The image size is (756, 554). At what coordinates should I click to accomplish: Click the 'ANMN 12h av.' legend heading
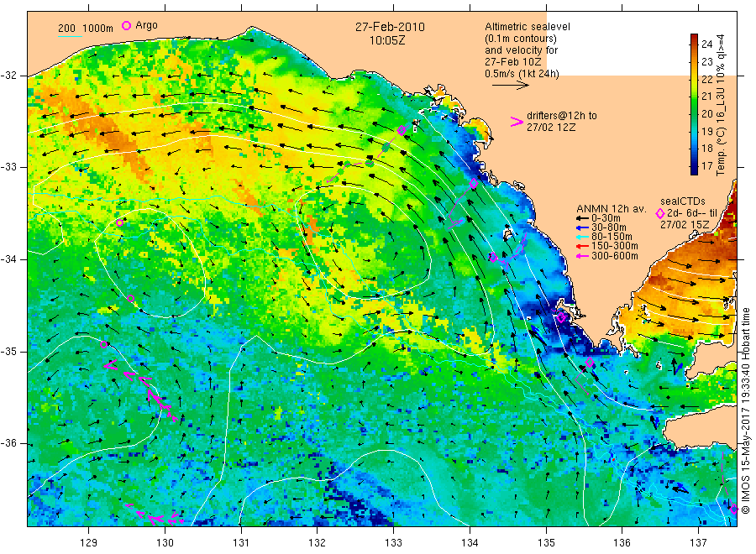click(611, 209)
